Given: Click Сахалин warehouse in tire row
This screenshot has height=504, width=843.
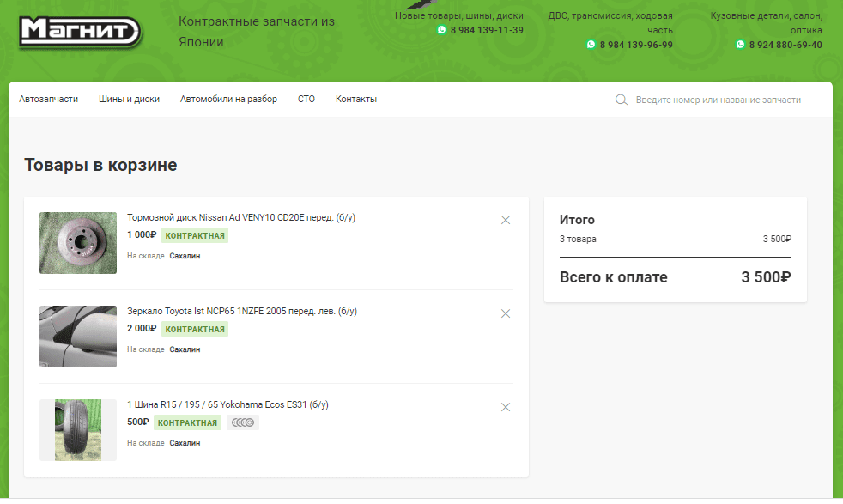Looking at the screenshot, I should pyautogui.click(x=185, y=443).
